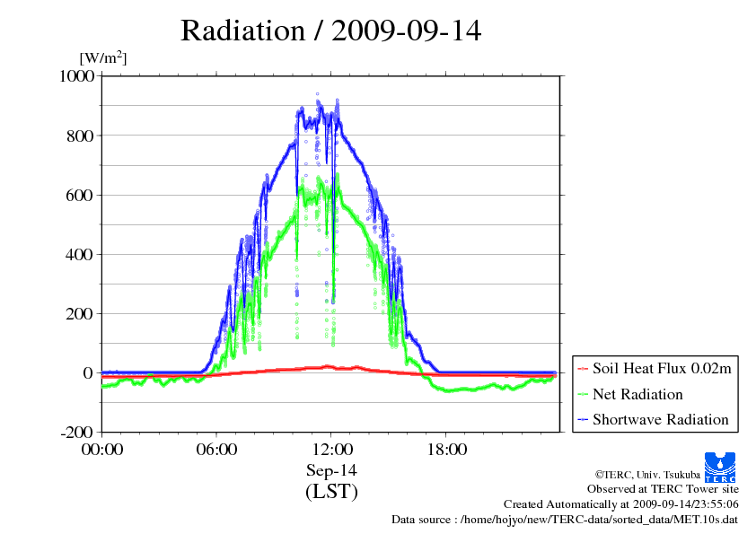Click the y-axis label "200"

[80, 314]
